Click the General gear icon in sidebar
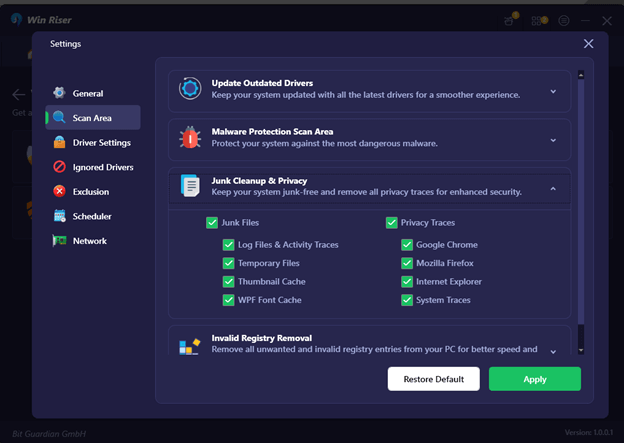This screenshot has width=624, height=443. [60, 93]
